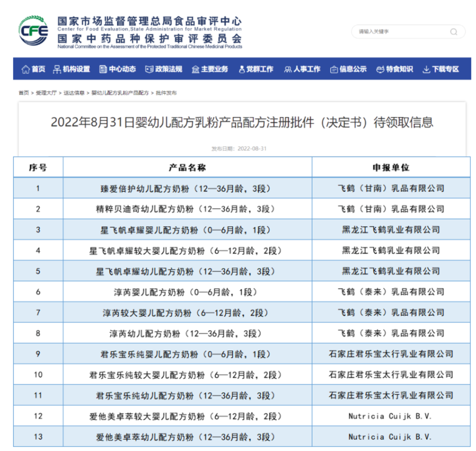This screenshot has height=451, width=476.
Task: Click the 批件发布 breadcrumb
Action: point(166,93)
